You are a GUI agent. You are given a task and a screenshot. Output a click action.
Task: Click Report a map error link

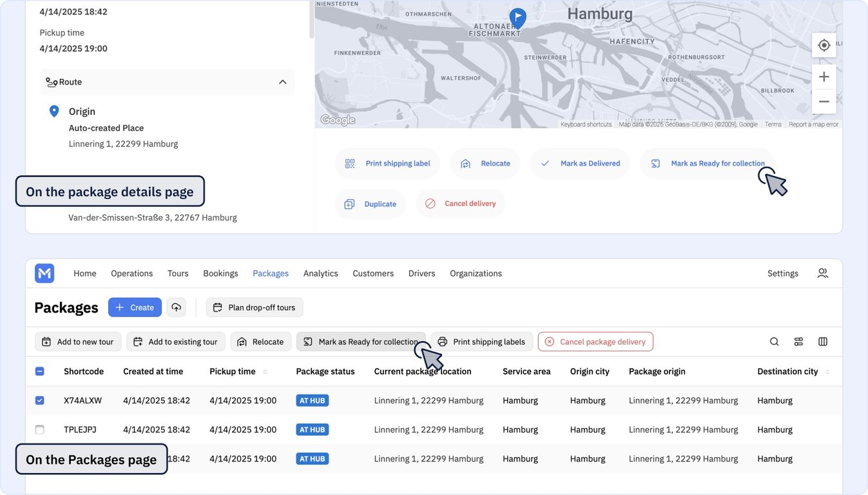pyautogui.click(x=814, y=124)
